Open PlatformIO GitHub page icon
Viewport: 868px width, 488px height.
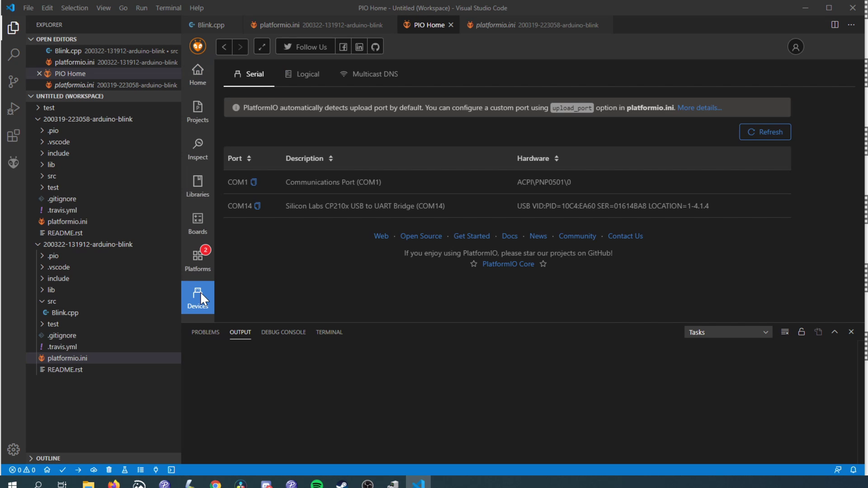point(375,47)
